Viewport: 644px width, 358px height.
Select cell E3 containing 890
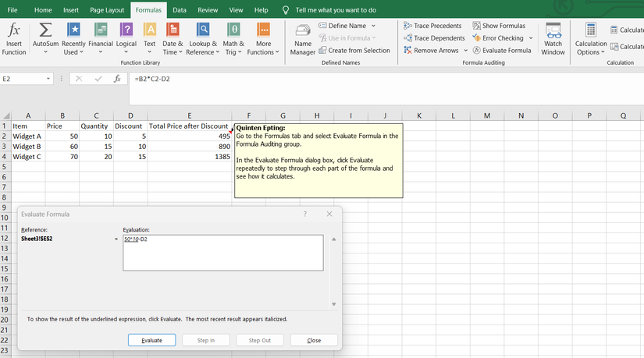coord(190,147)
